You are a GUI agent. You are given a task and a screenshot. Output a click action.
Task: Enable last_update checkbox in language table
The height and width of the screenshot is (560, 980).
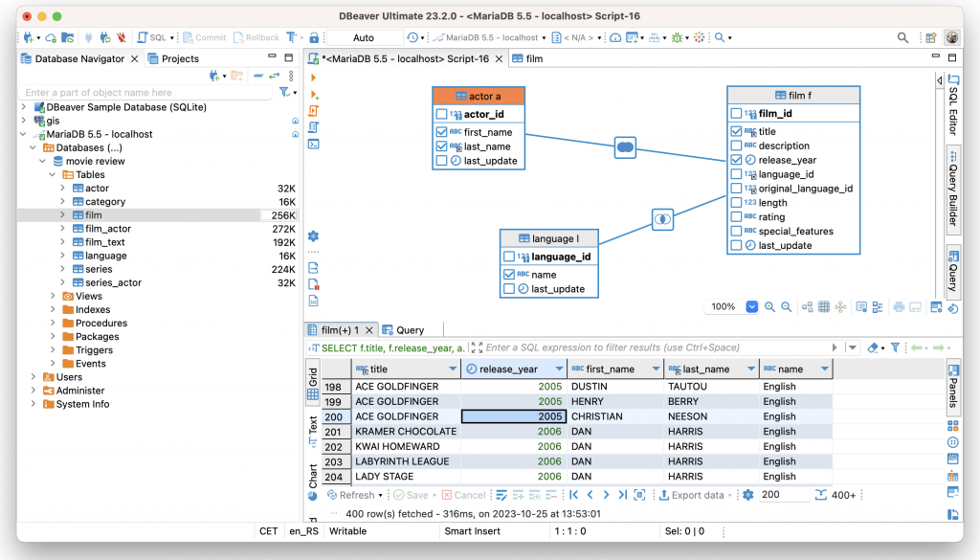pos(509,289)
